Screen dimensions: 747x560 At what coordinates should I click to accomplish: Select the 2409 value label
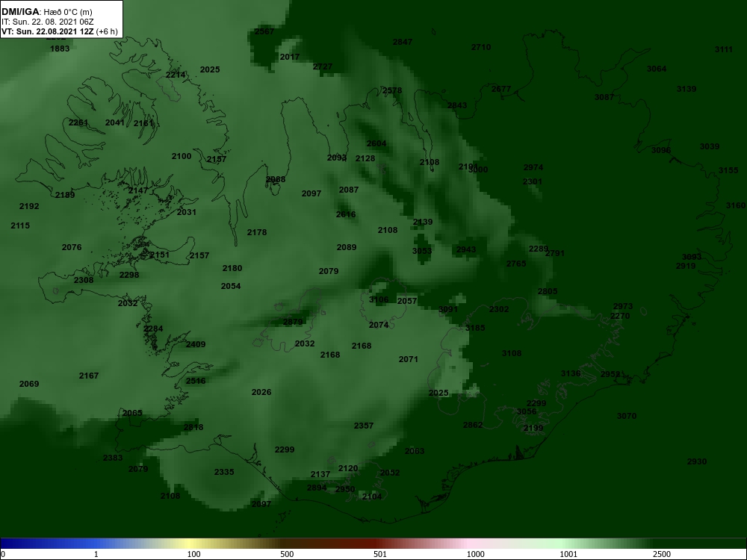[195, 344]
